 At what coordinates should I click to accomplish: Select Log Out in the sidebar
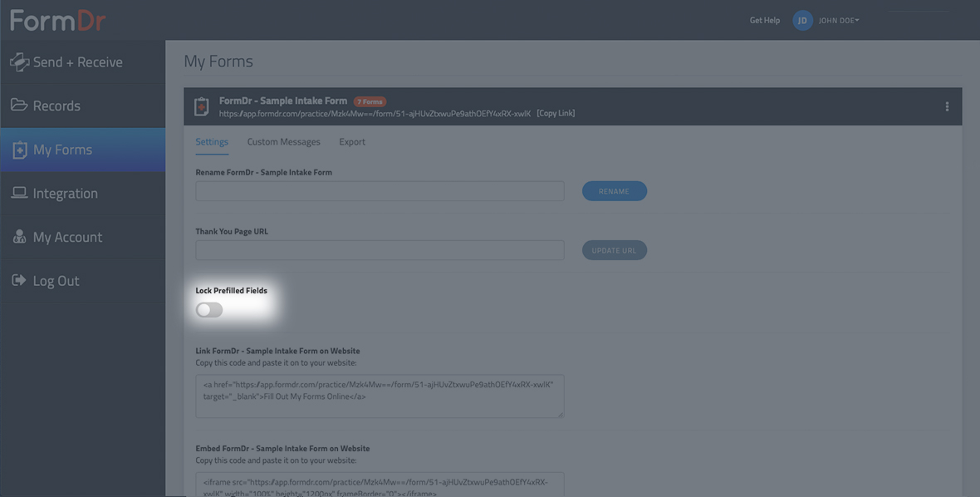(83, 281)
